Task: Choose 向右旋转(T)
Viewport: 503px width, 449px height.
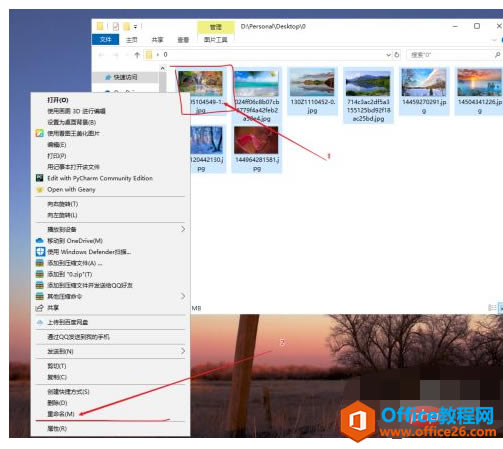Action: click(x=63, y=204)
